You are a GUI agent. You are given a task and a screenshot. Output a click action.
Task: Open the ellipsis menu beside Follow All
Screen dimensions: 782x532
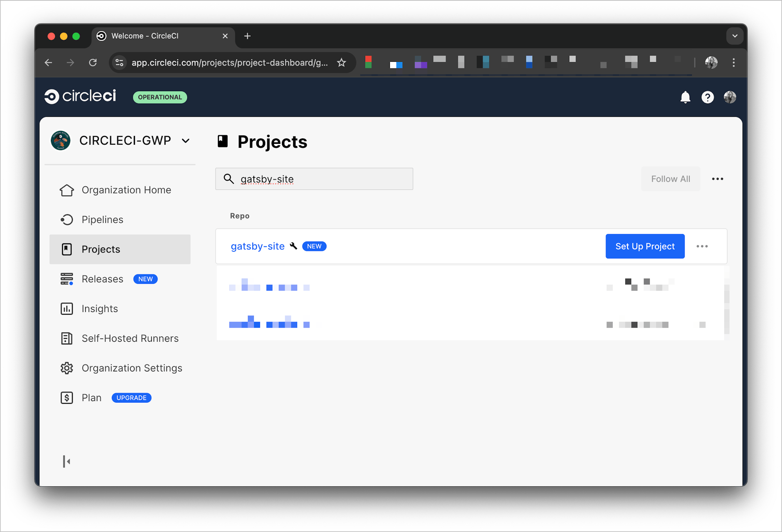coord(718,179)
